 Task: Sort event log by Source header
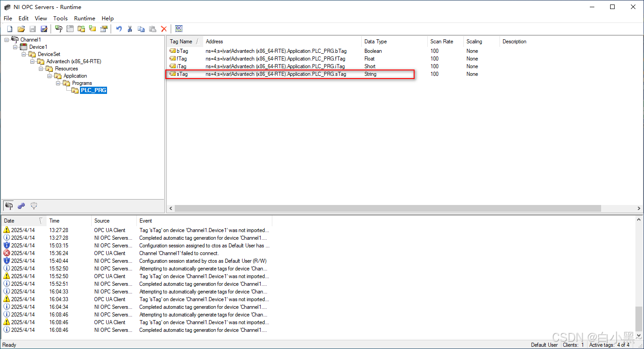(114, 221)
